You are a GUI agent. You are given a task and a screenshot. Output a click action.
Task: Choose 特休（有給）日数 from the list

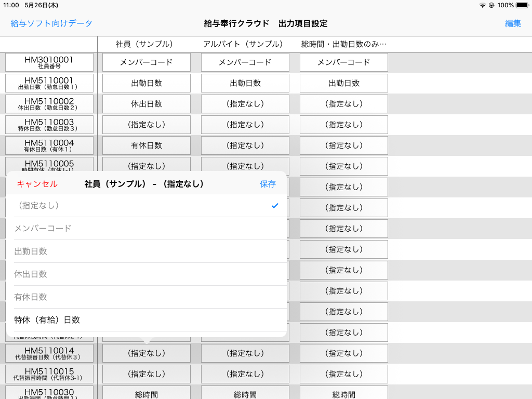146,320
